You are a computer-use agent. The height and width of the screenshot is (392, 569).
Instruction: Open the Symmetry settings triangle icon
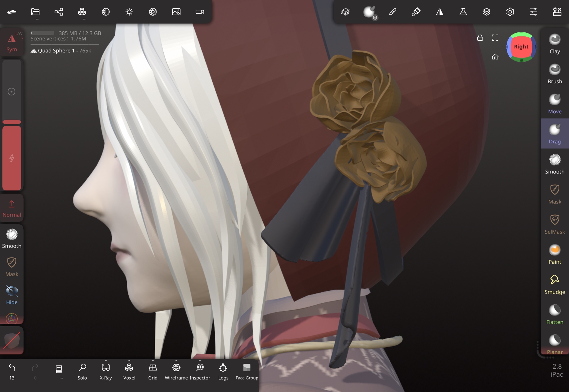tap(440, 12)
